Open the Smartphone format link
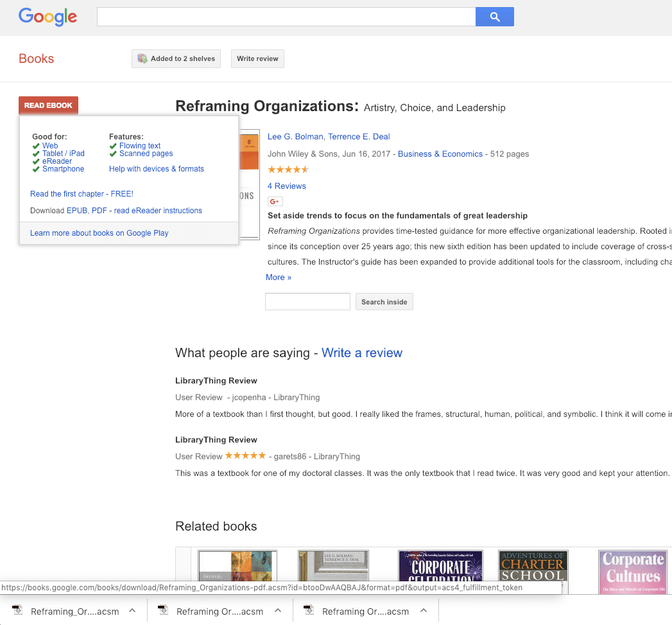The height and width of the screenshot is (625, 672). click(x=63, y=169)
